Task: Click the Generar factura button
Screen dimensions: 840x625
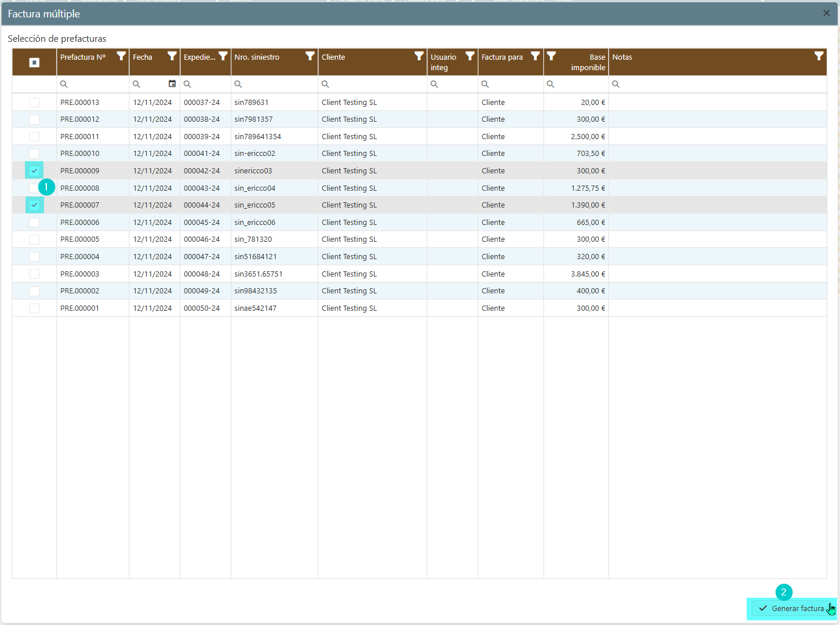Action: pyautogui.click(x=792, y=608)
